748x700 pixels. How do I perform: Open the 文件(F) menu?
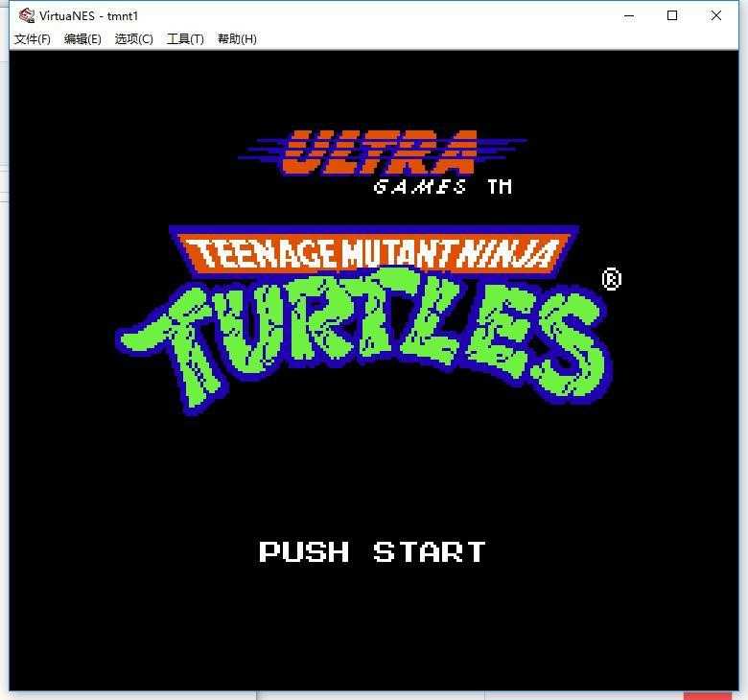[x=33, y=39]
